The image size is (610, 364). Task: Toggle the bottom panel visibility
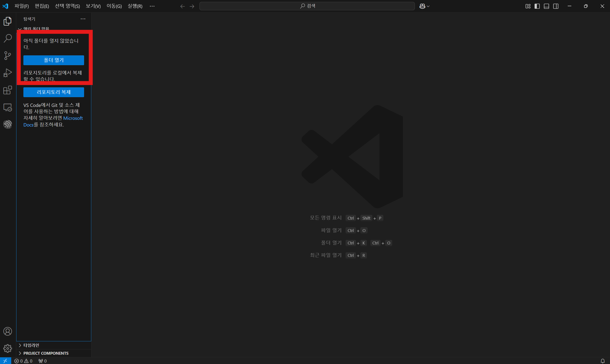(546, 6)
